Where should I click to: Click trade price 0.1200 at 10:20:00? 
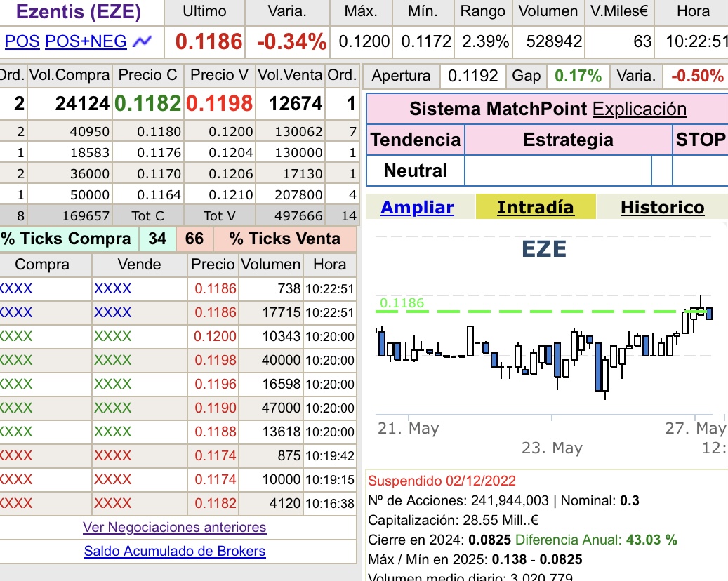pos(215,336)
